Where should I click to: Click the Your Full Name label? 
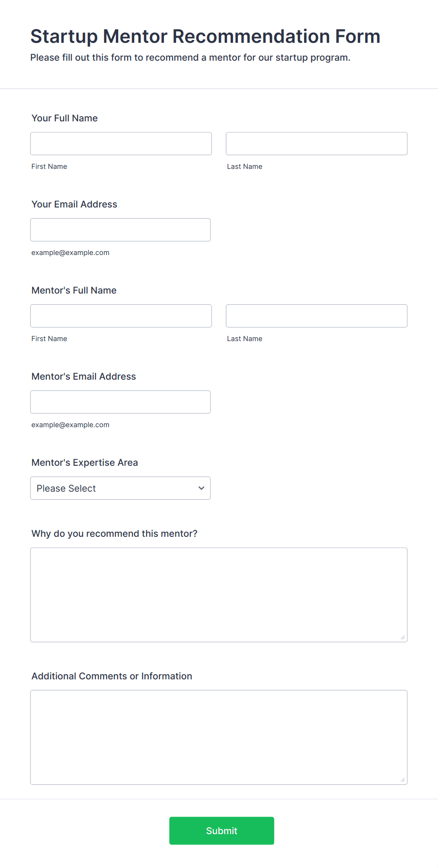coord(65,118)
